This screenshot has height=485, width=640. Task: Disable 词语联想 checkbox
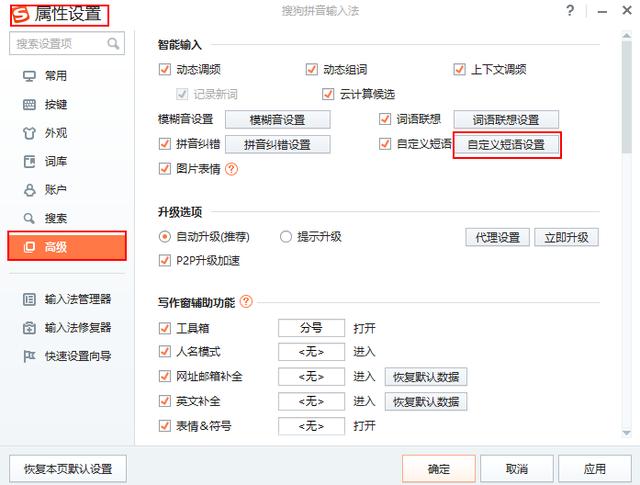coord(385,119)
